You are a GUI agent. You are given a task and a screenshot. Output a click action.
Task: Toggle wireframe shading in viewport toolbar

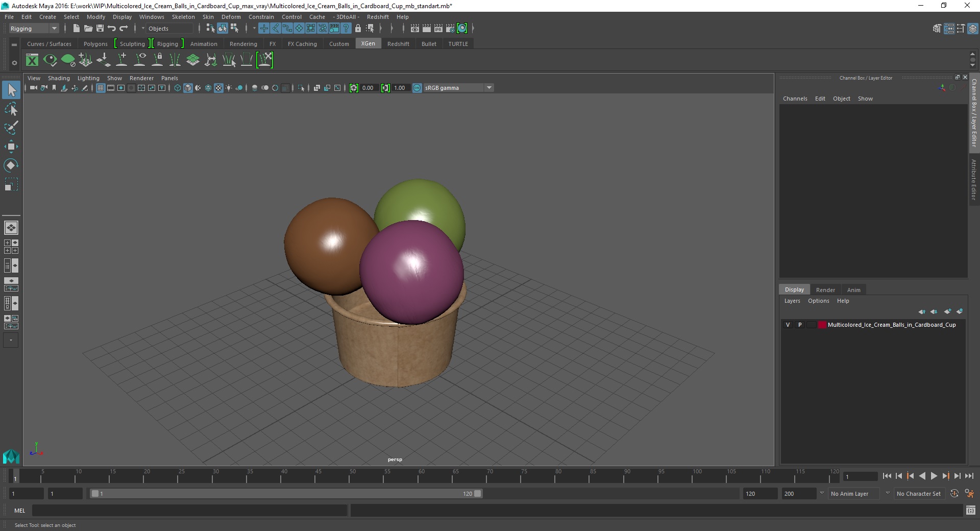178,88
